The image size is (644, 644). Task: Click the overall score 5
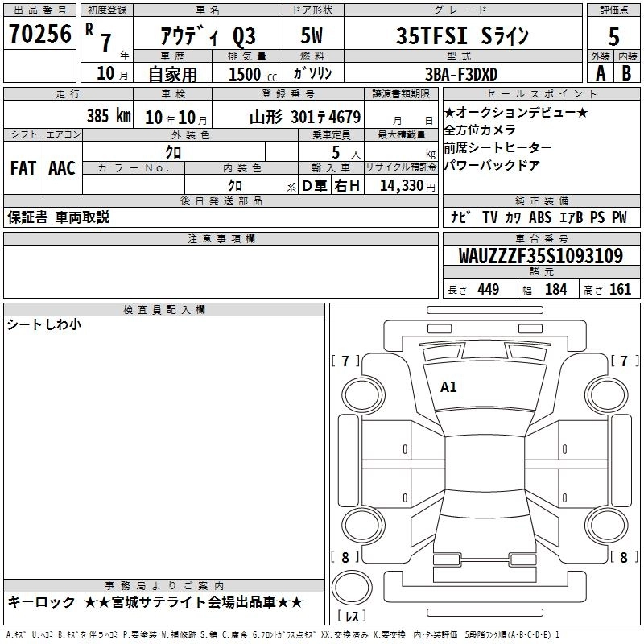(x=613, y=36)
